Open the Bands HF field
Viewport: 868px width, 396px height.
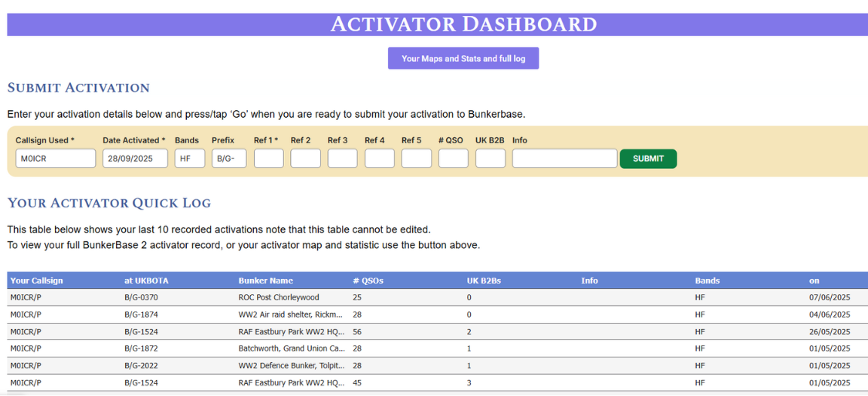click(189, 158)
